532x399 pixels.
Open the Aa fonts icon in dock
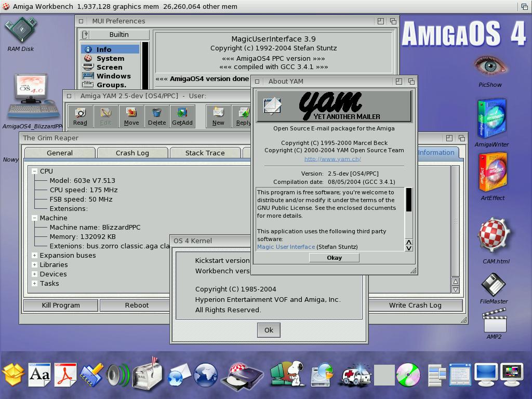click(39, 374)
